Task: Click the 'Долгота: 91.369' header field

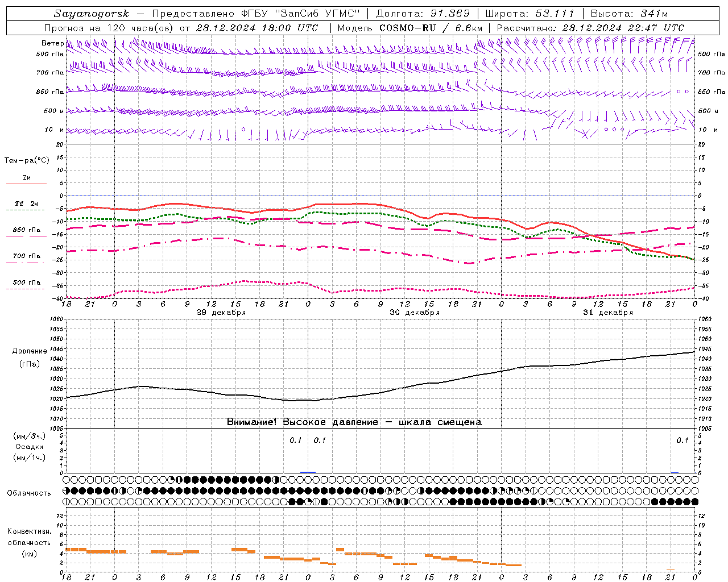Action: tap(423, 14)
